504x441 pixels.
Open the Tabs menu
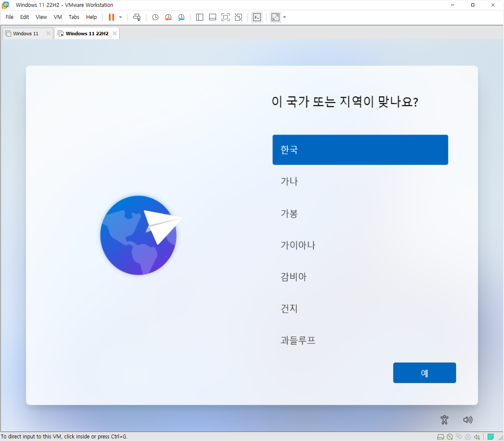(74, 17)
